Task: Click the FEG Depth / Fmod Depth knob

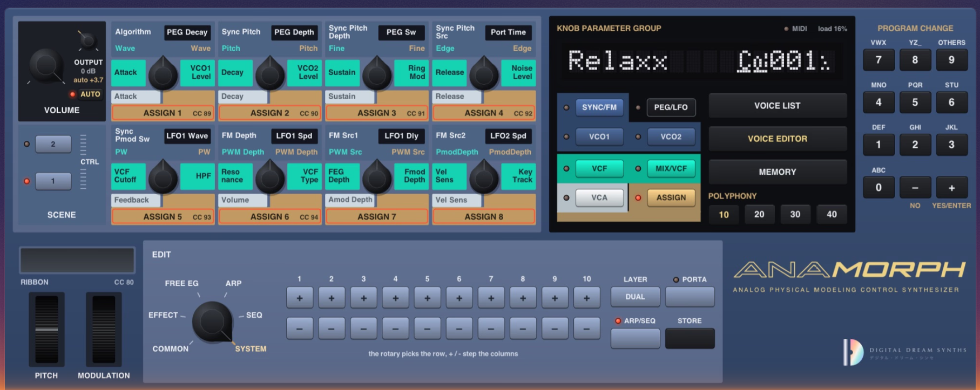Action: coord(377,177)
